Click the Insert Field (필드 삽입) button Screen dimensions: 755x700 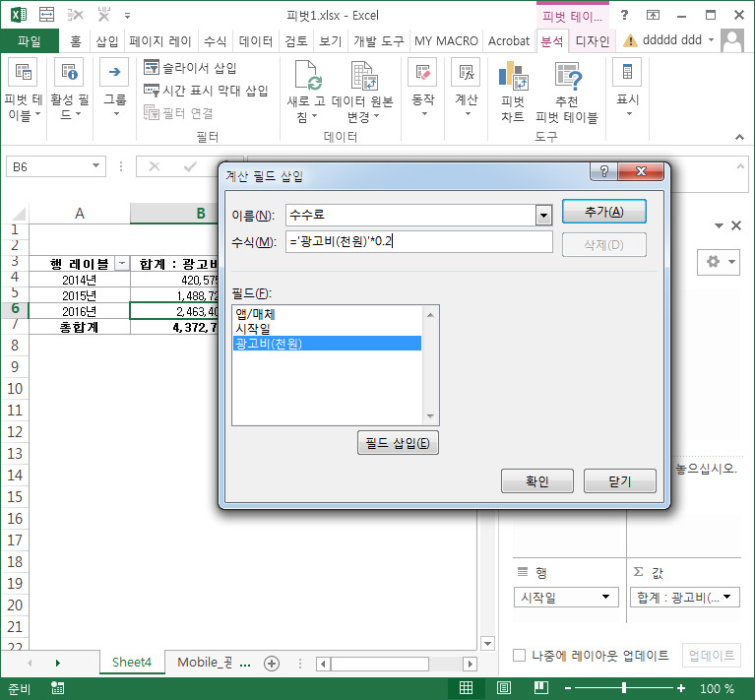(398, 443)
